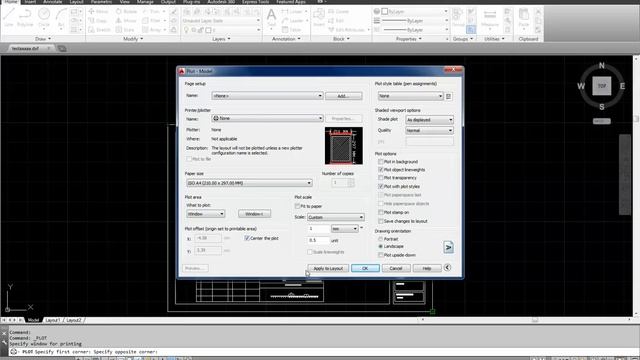Open the What to plot dropdown
The width and height of the screenshot is (640, 360).
205,214
